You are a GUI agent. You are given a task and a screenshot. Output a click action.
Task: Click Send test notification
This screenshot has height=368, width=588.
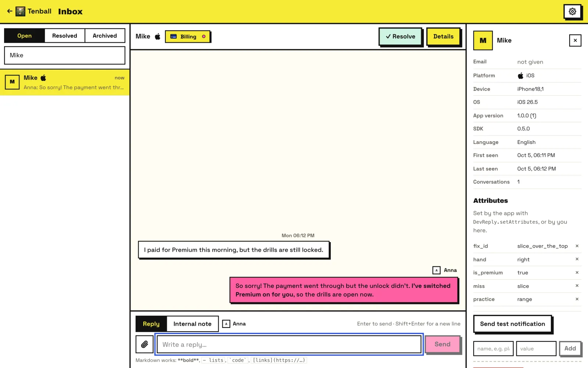[512, 324]
